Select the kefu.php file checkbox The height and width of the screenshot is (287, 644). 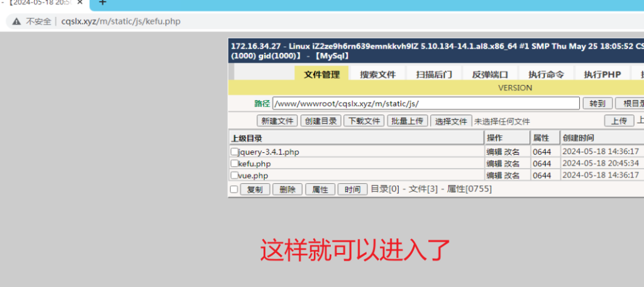(x=235, y=164)
